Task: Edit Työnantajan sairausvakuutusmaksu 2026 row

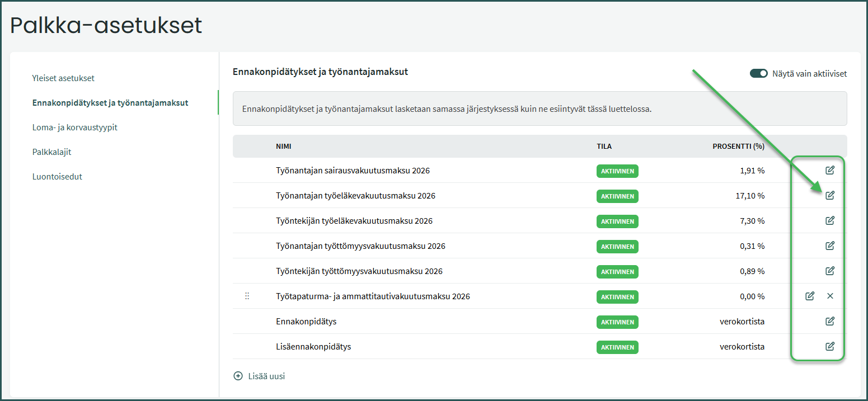Action: [x=830, y=170]
